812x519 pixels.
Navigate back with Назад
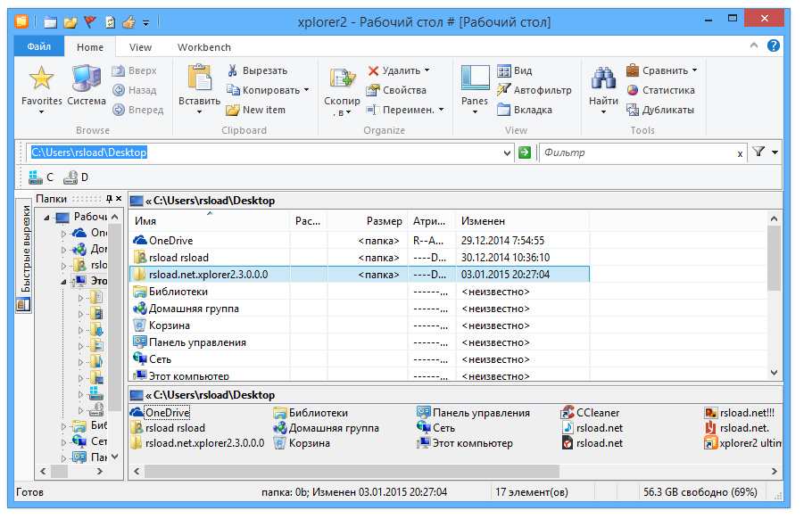click(134, 91)
